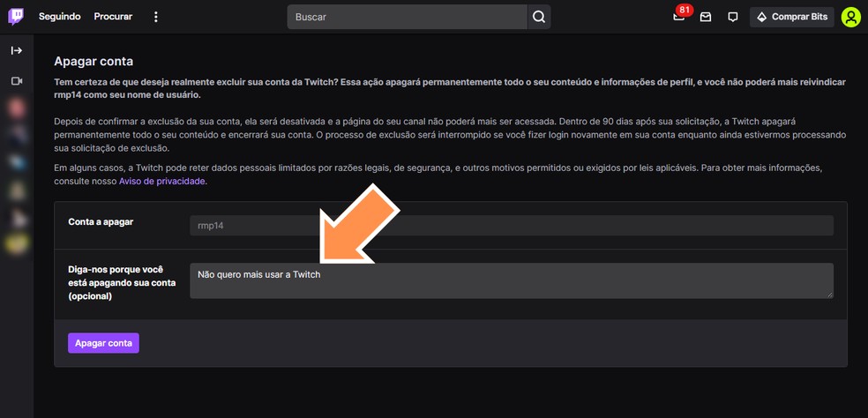Screen dimensions: 868x418
Task: Click the Apagar conta heading
Action: (x=94, y=62)
